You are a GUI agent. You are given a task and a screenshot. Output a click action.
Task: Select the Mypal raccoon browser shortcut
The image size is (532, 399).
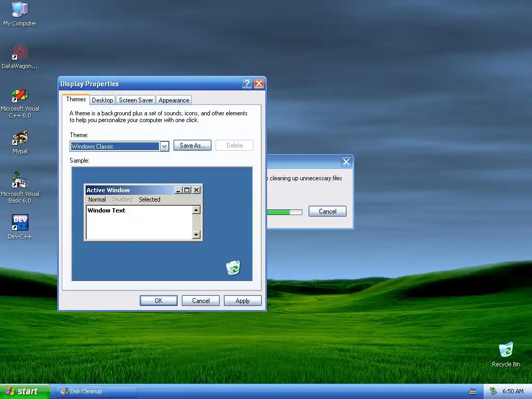(20, 142)
